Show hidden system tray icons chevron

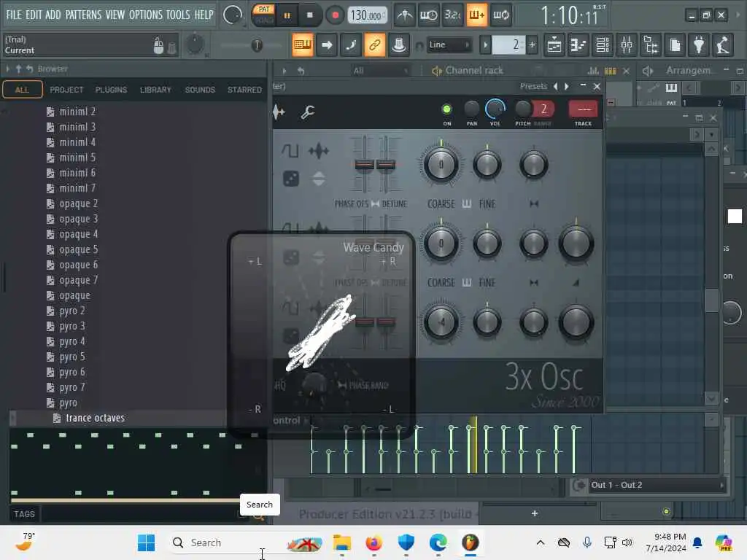coord(541,542)
